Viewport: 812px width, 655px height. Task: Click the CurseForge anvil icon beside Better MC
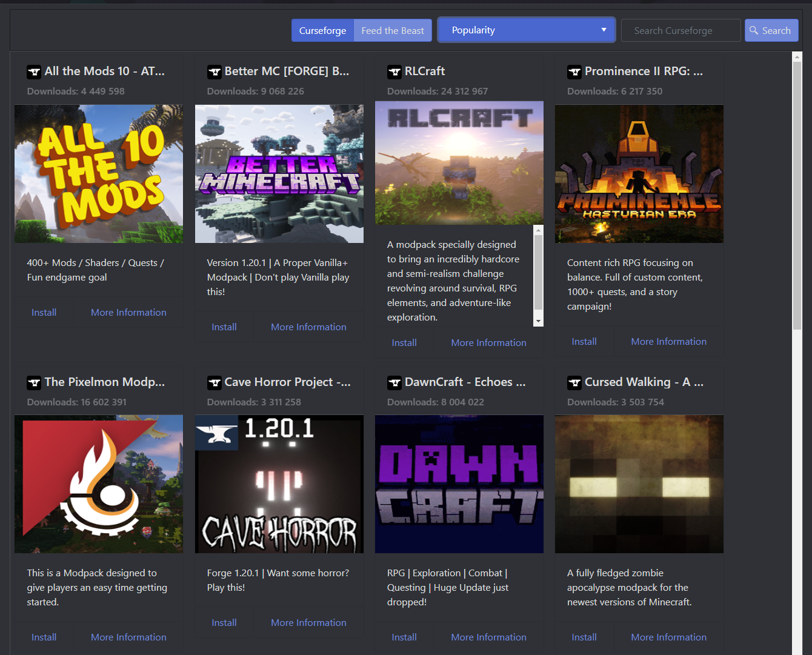tap(215, 72)
